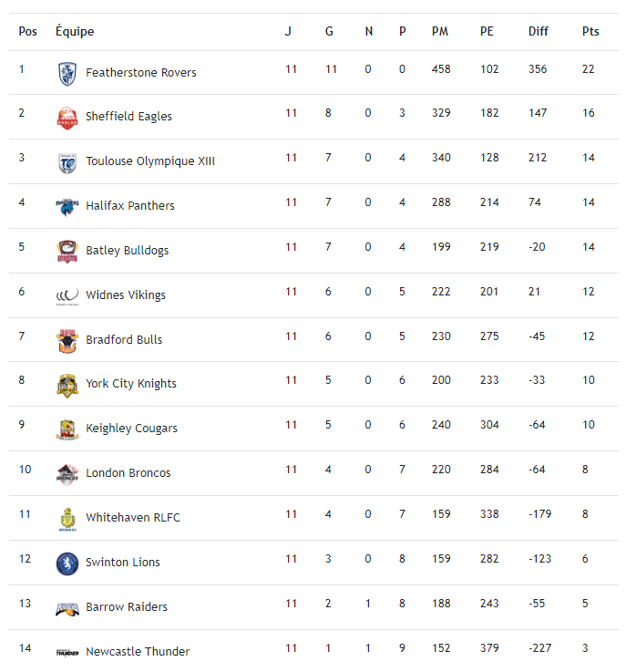Click the PE column header
The width and height of the screenshot is (626, 672).
click(487, 32)
